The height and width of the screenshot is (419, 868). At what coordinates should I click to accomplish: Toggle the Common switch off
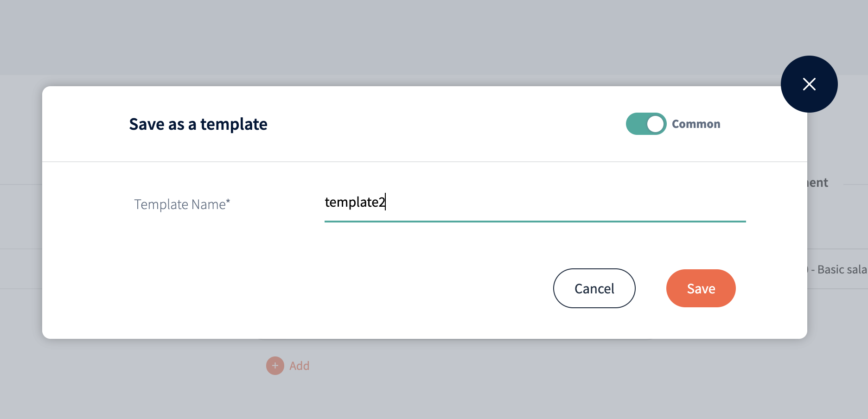click(x=646, y=124)
